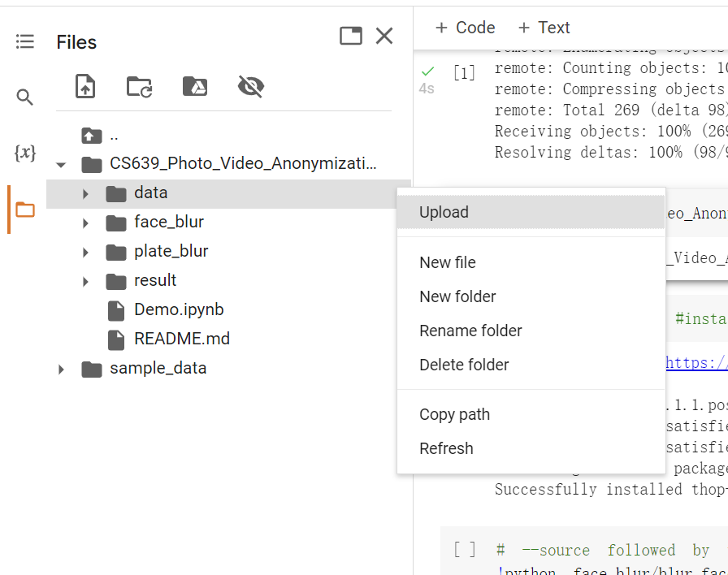Expand the sample_data folder
Screen dimensions: 728x575
tap(61, 368)
